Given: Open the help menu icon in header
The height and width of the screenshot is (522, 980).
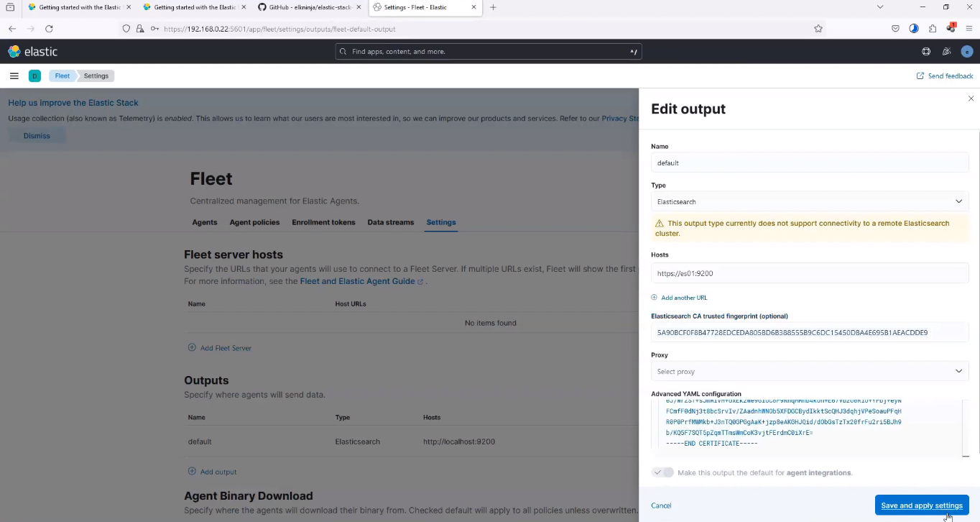Looking at the screenshot, I should pos(925,52).
